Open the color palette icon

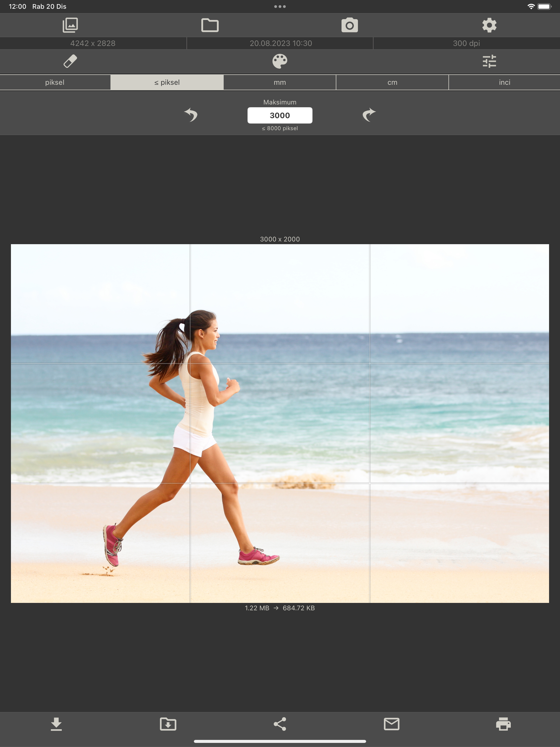280,62
